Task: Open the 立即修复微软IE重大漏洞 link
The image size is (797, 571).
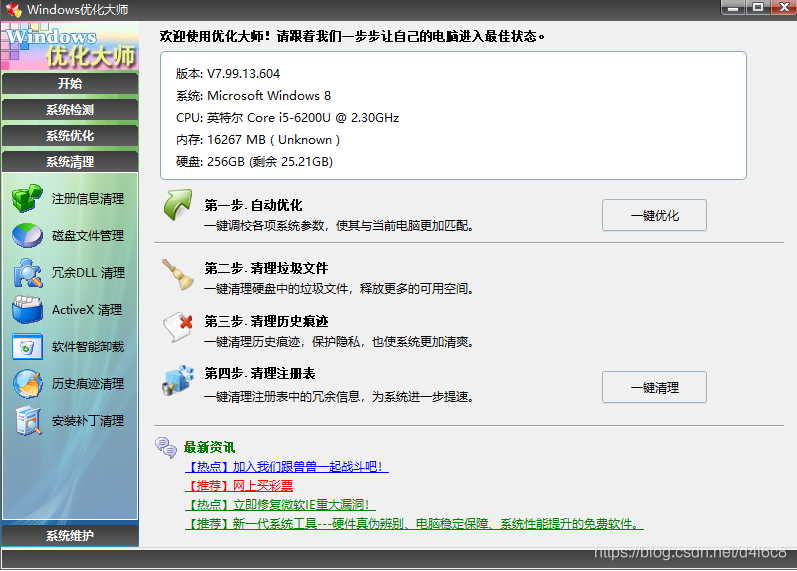Action: pyautogui.click(x=280, y=504)
